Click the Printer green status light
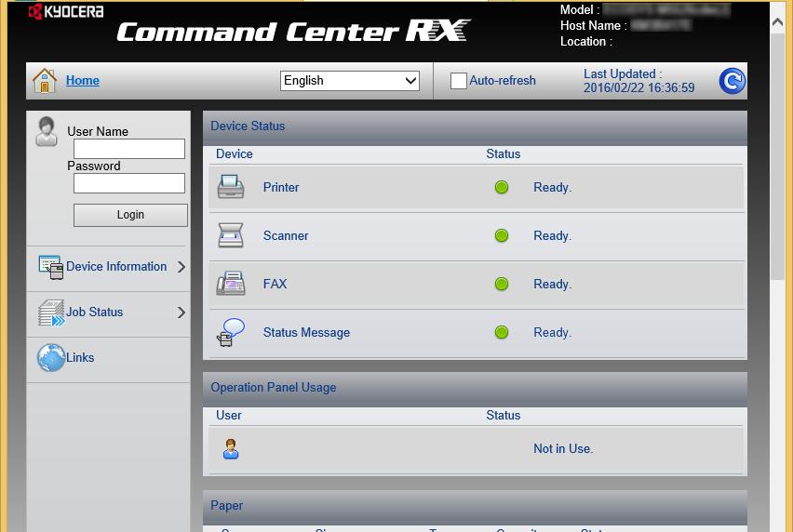The image size is (793, 532). click(501, 188)
